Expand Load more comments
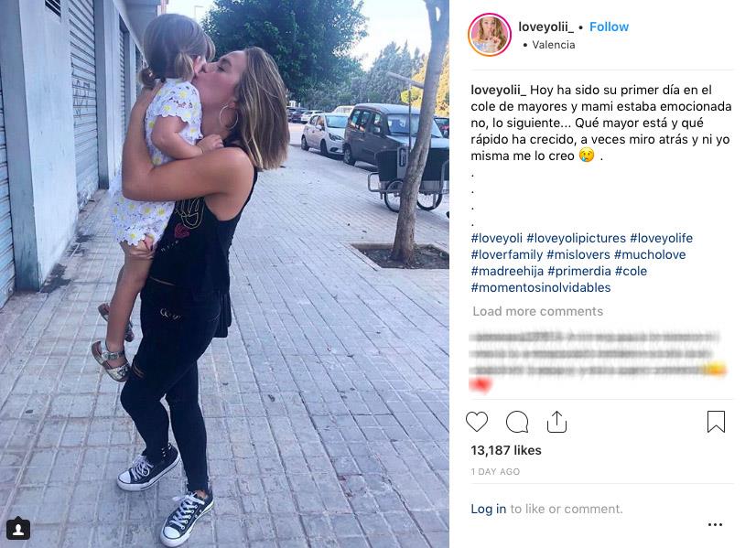 pyautogui.click(x=537, y=311)
